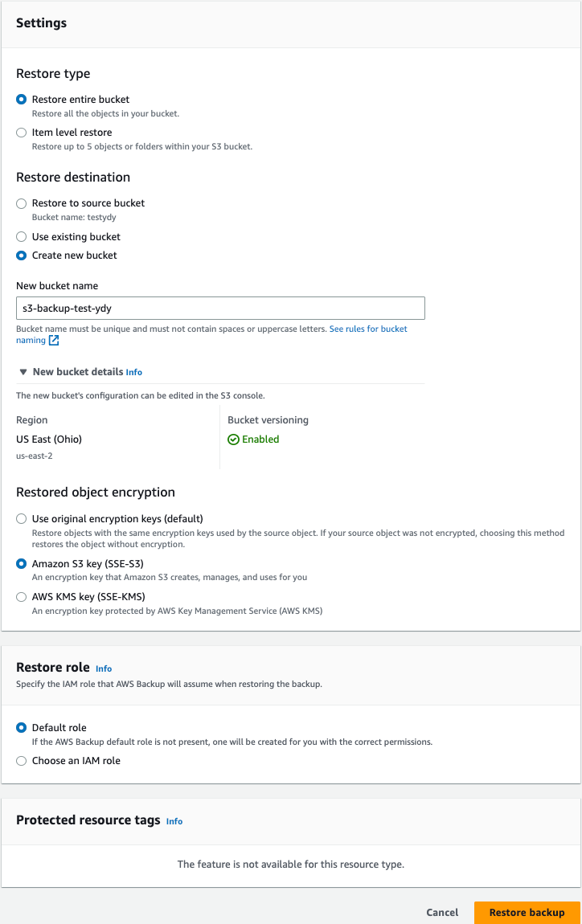Select Create new bucket radio

[x=21, y=256]
